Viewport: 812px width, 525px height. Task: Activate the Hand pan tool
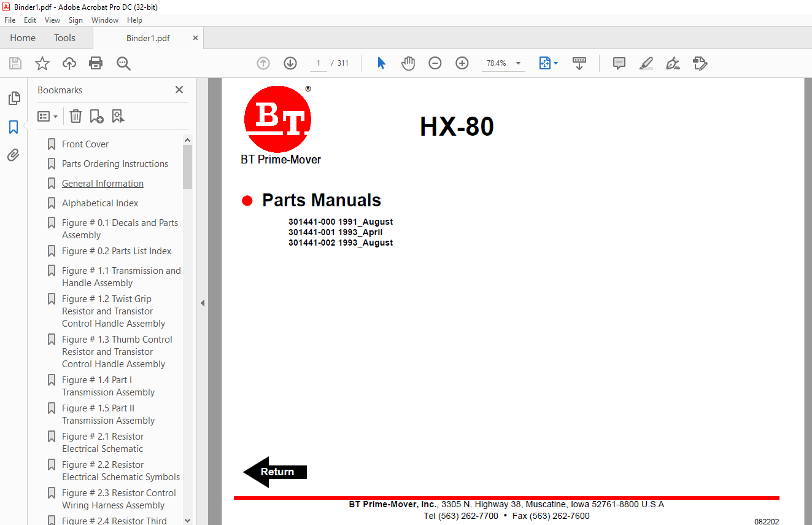point(408,63)
